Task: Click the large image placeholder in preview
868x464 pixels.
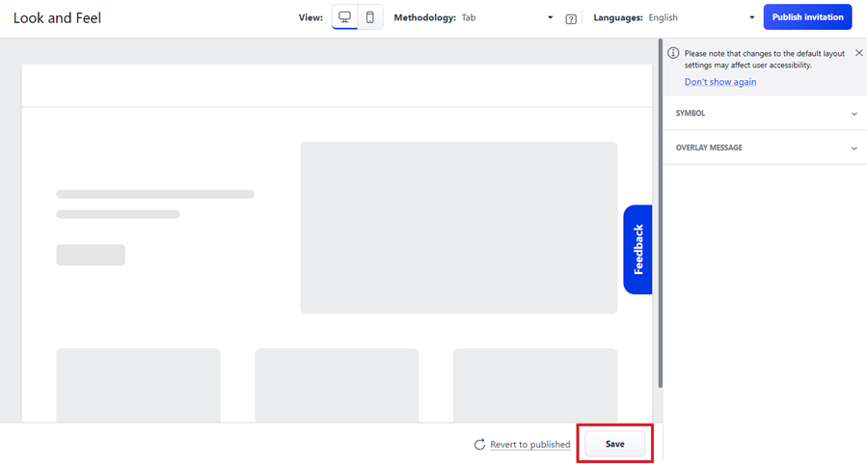Action: click(458, 228)
